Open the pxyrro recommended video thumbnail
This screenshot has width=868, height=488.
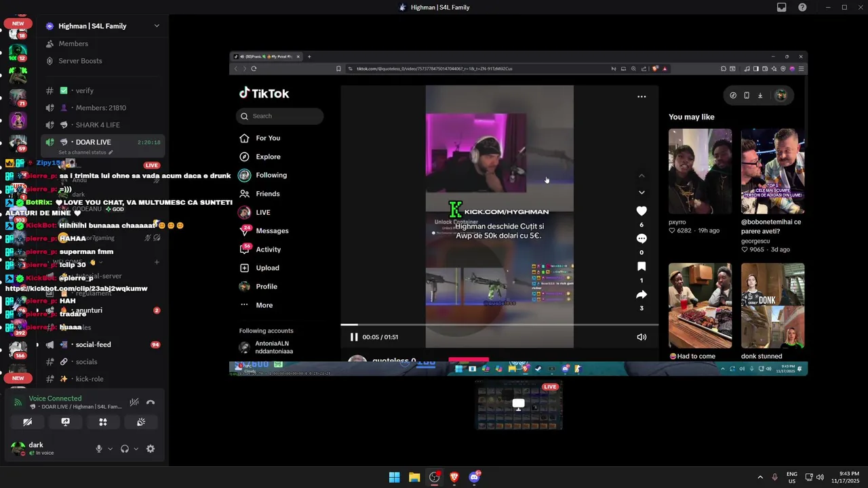pos(700,171)
